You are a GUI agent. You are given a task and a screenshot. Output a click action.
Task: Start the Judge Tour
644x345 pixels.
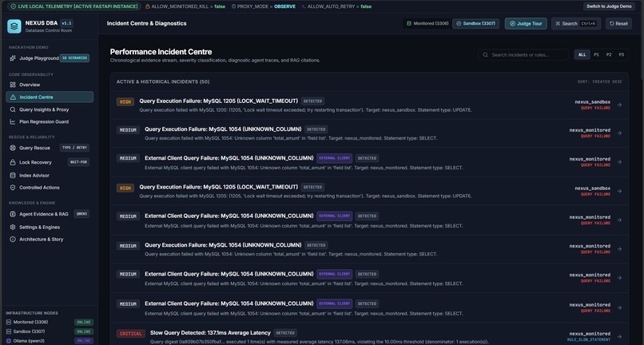click(526, 23)
